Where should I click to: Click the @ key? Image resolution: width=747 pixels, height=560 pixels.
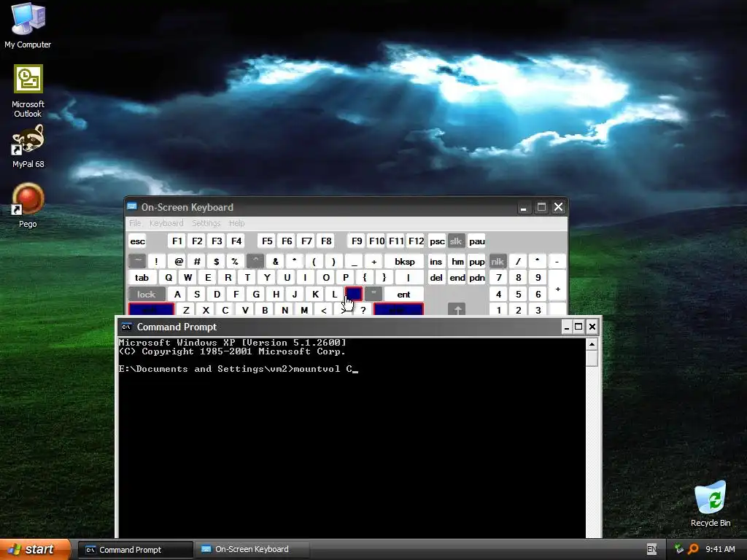coord(179,262)
